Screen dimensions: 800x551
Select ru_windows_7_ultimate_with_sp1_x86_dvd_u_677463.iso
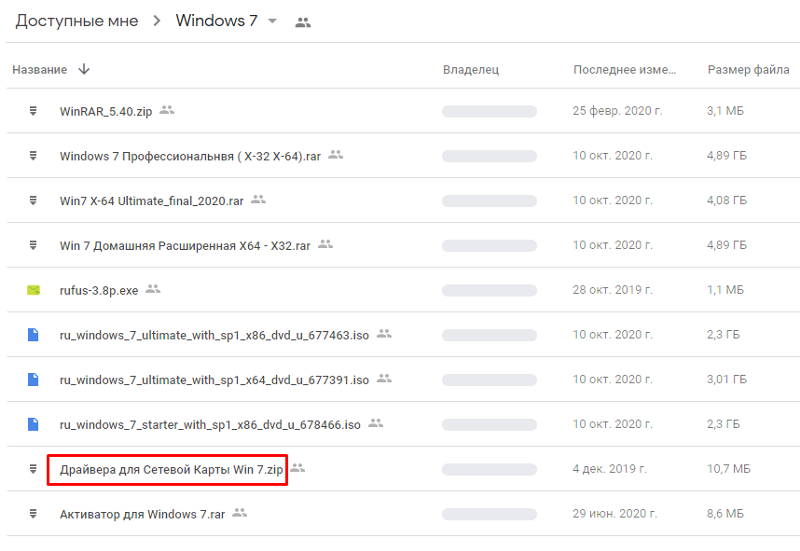[x=214, y=335]
